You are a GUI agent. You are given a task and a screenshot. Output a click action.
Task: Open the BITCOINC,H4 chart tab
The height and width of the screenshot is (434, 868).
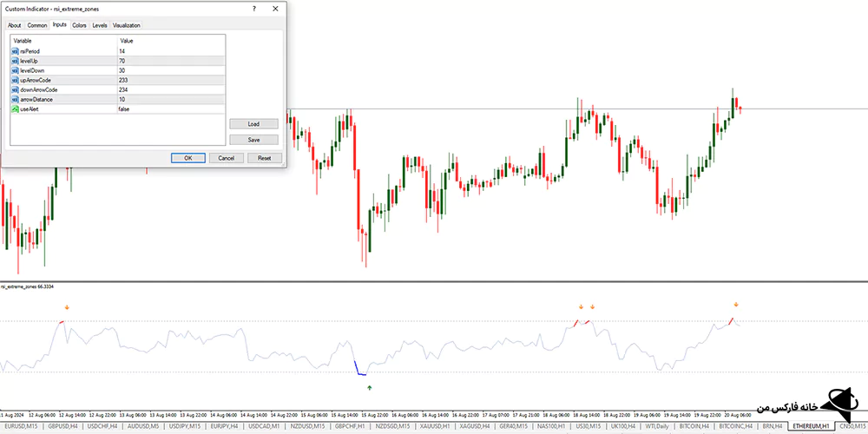tap(734, 425)
